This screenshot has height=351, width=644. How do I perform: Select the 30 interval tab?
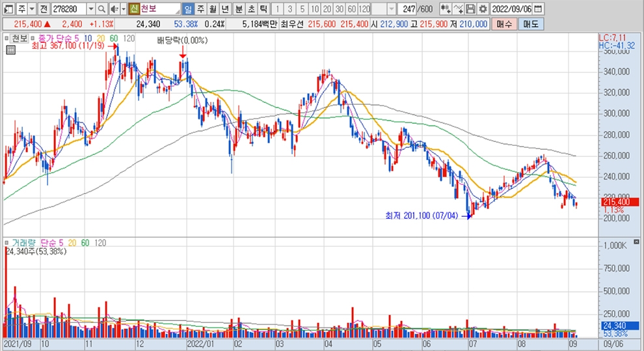[x=339, y=9]
